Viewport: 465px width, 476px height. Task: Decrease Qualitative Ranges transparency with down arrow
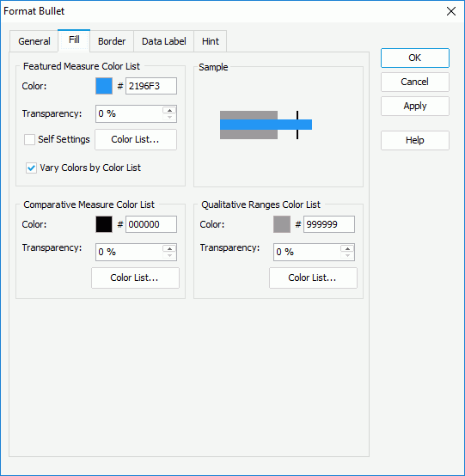(347, 256)
